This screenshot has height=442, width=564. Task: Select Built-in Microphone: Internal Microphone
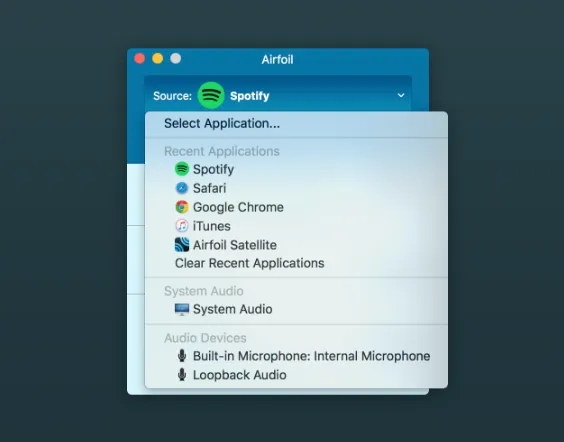coord(296,356)
